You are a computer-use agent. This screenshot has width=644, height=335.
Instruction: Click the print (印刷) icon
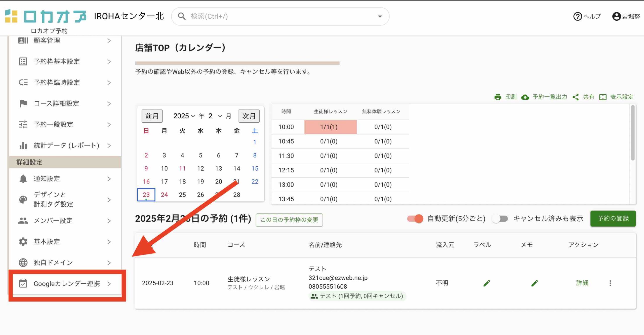(x=498, y=97)
